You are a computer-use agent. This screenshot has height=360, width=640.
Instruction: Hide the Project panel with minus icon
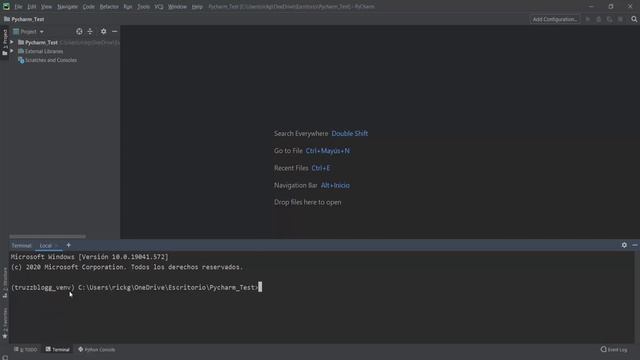pyautogui.click(x=115, y=31)
